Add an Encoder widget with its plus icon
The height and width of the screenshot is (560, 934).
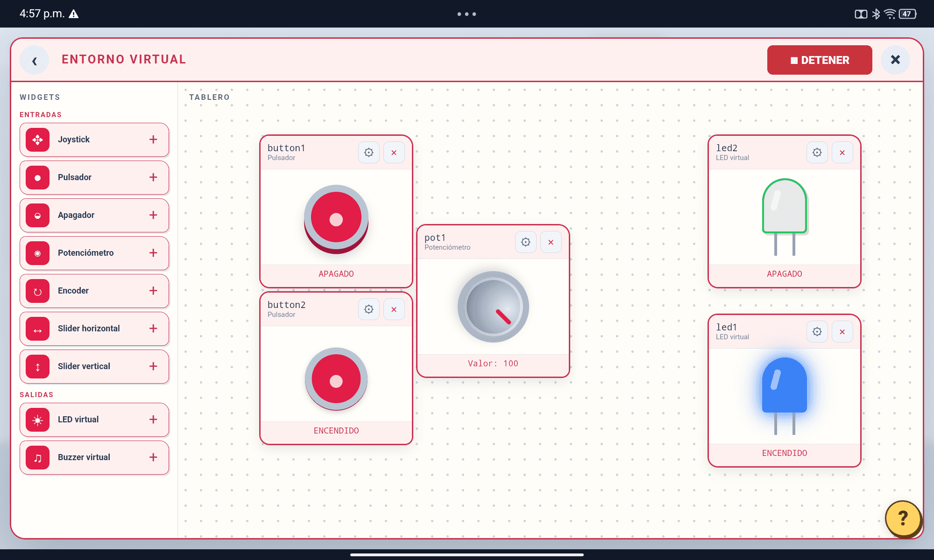pos(153,291)
